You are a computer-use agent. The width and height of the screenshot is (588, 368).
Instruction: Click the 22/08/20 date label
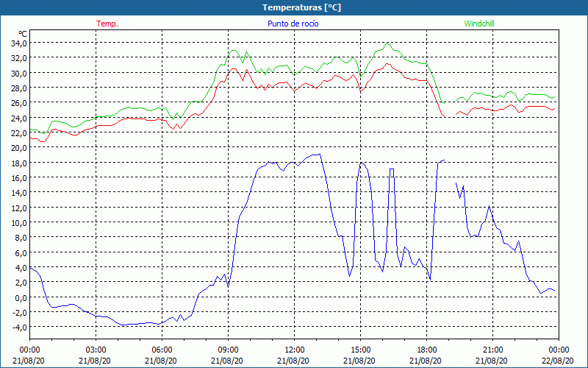[x=558, y=361]
